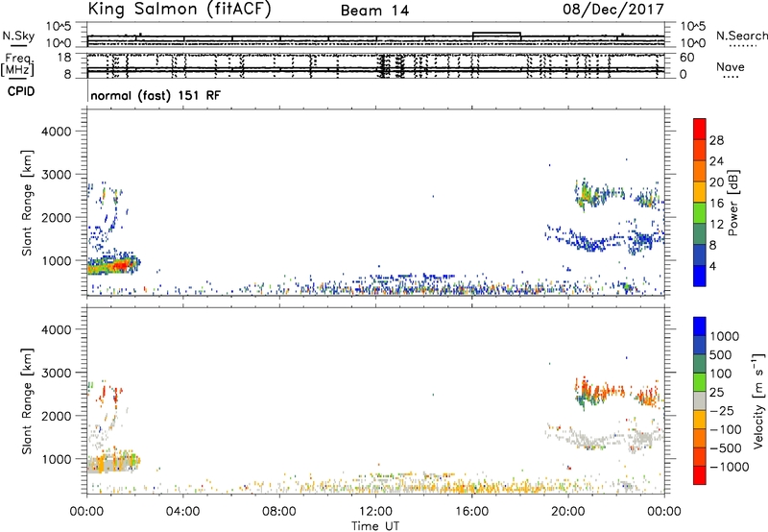Select the N.Sky legend label

(18, 36)
